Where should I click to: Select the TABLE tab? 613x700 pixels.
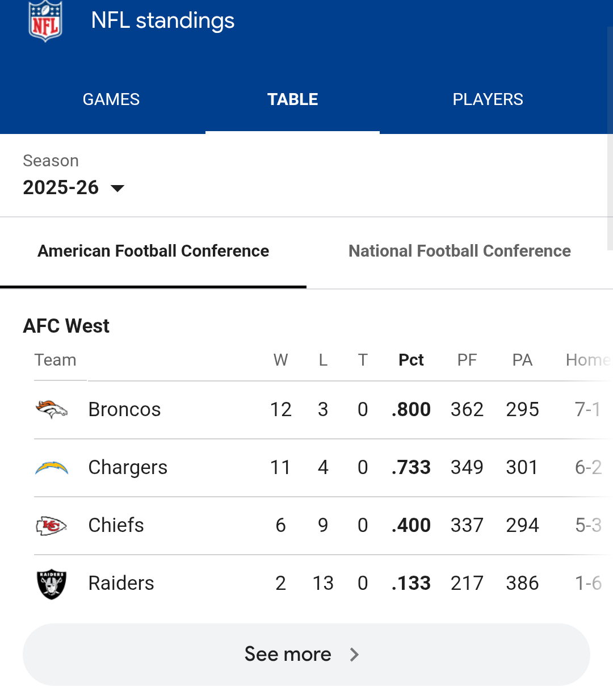tap(292, 99)
